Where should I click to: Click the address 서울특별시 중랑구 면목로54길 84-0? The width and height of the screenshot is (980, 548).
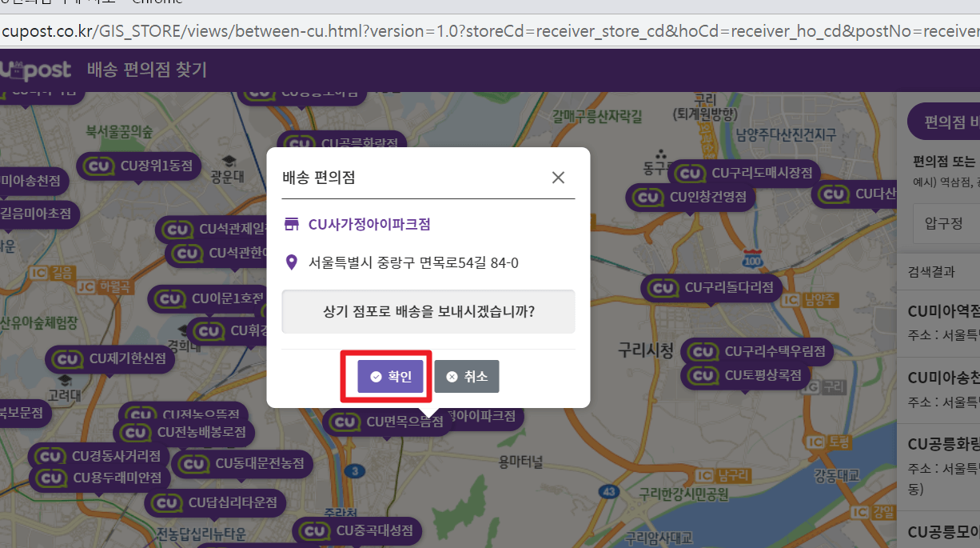[x=413, y=262]
